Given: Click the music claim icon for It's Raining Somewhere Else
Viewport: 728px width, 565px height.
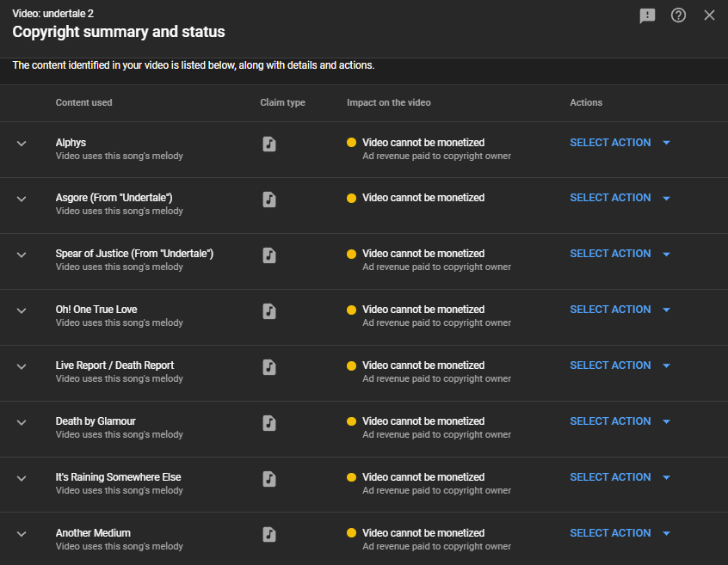Looking at the screenshot, I should [x=269, y=479].
